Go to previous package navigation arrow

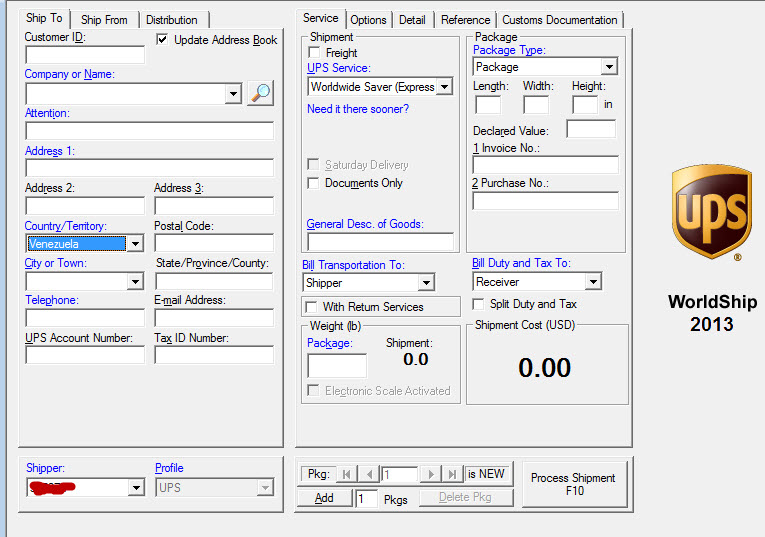click(x=369, y=474)
